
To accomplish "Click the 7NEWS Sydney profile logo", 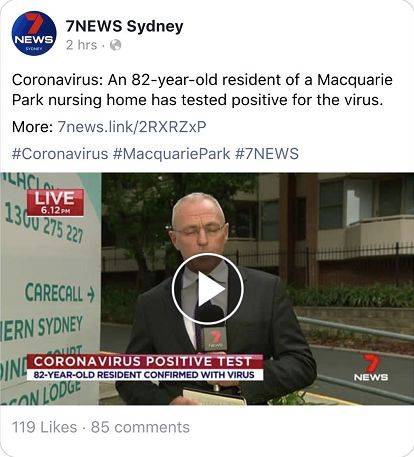I will 34,33.
